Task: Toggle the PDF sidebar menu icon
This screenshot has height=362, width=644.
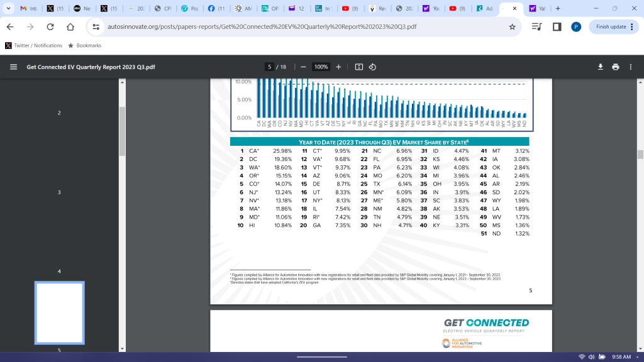Action: pos(13,67)
